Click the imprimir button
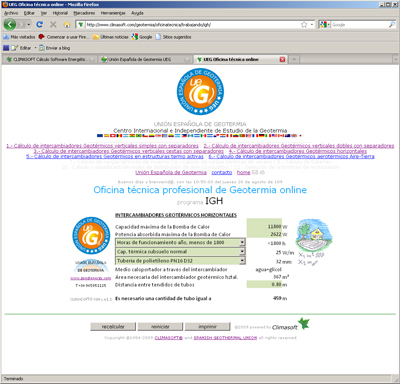 pyautogui.click(x=207, y=327)
